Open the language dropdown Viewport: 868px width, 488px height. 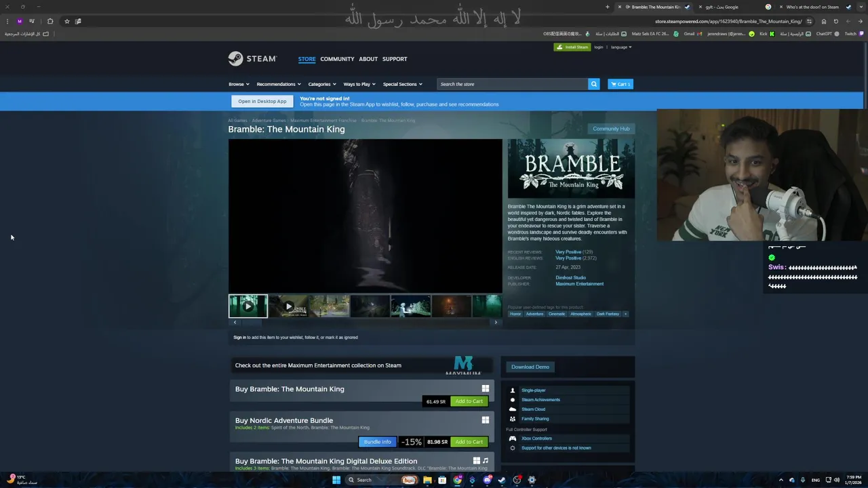pos(621,47)
